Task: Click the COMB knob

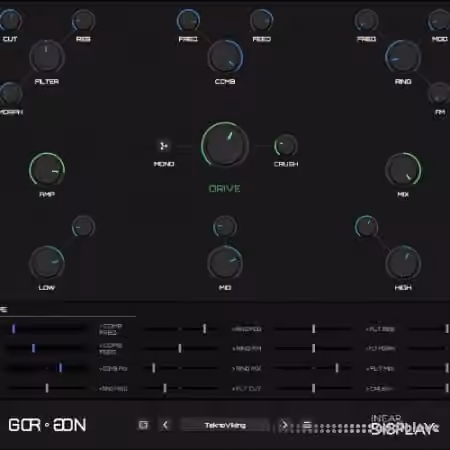Action: (225, 57)
